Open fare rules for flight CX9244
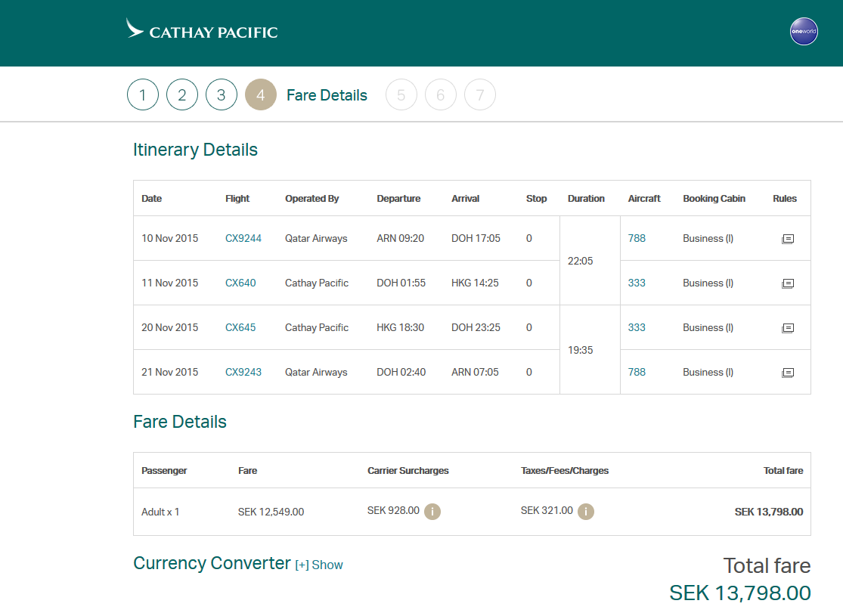Image resolution: width=843 pixels, height=616 pixels. [x=787, y=239]
